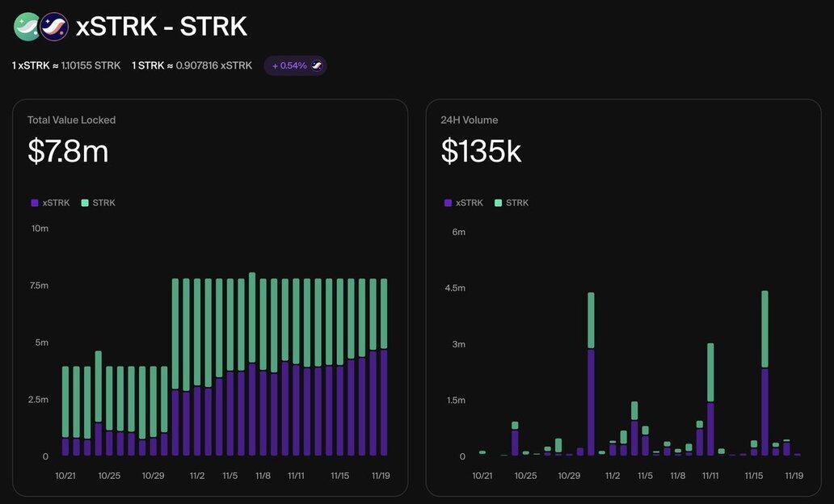Click the Total Value Locked heading
Image resolution: width=834 pixels, height=504 pixels.
coord(71,120)
